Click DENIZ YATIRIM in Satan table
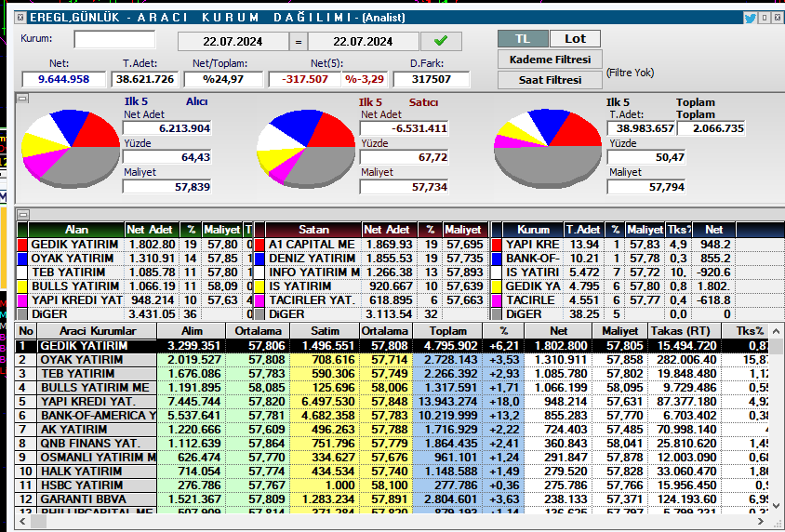 click(x=312, y=259)
